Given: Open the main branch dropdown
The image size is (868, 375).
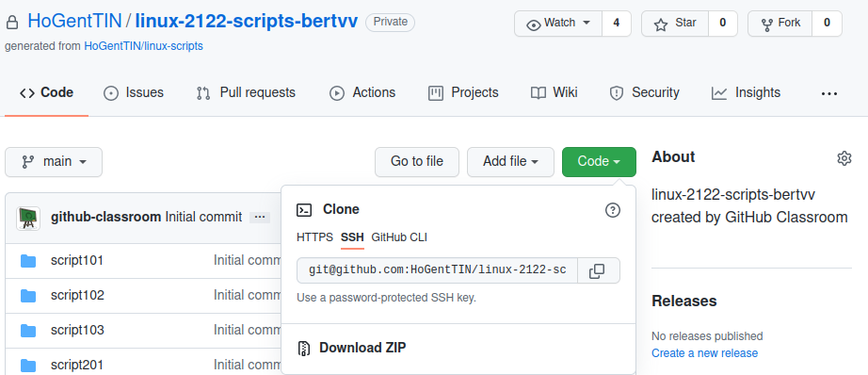Looking at the screenshot, I should 54,162.
